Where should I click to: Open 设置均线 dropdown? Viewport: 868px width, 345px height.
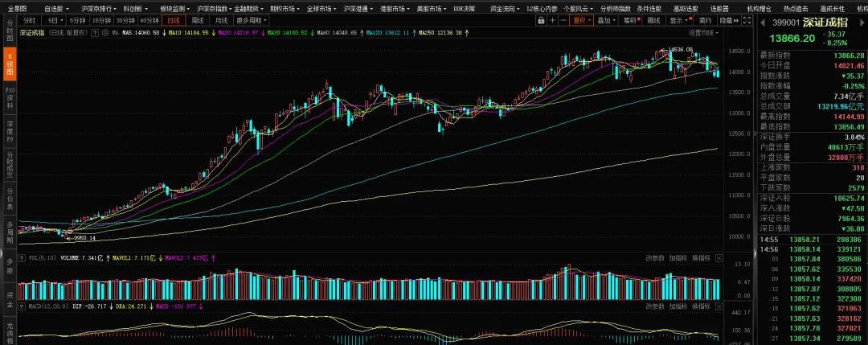point(704,33)
